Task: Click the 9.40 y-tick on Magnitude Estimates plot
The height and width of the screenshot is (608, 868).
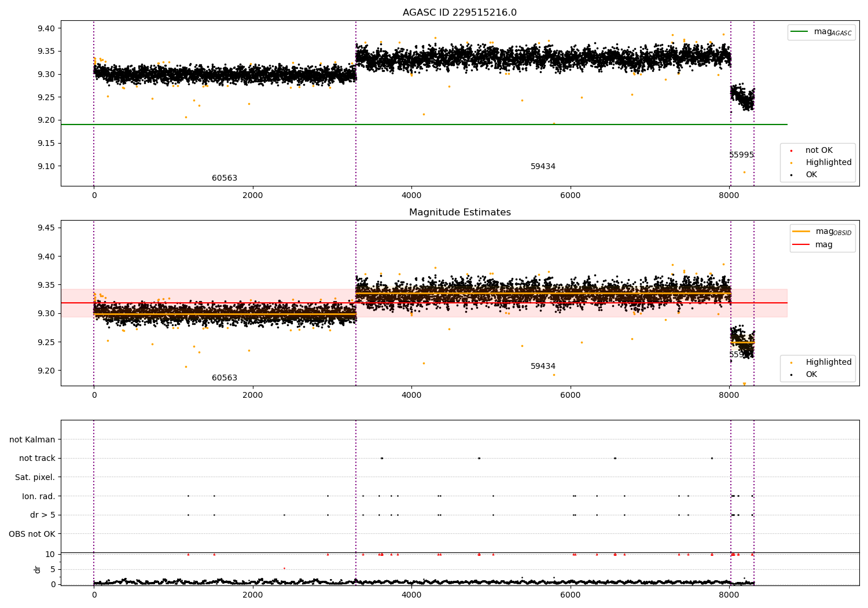Action: pos(46,257)
